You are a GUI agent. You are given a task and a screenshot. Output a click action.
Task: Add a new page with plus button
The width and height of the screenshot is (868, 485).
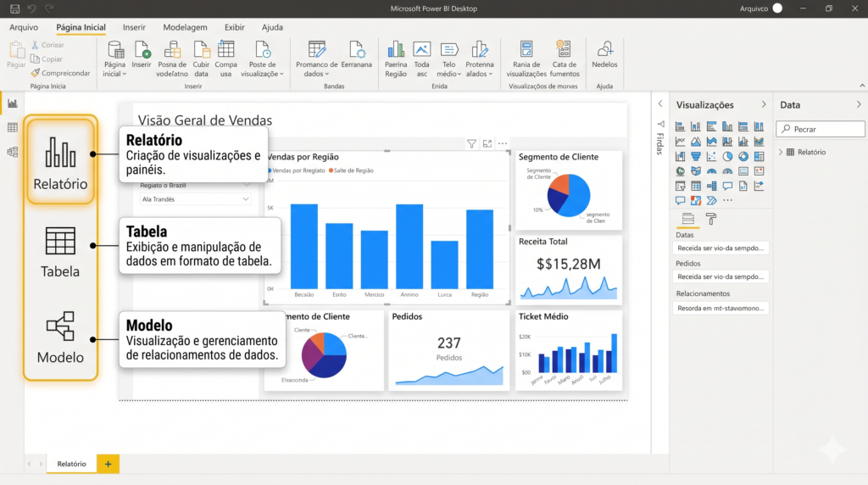(108, 464)
